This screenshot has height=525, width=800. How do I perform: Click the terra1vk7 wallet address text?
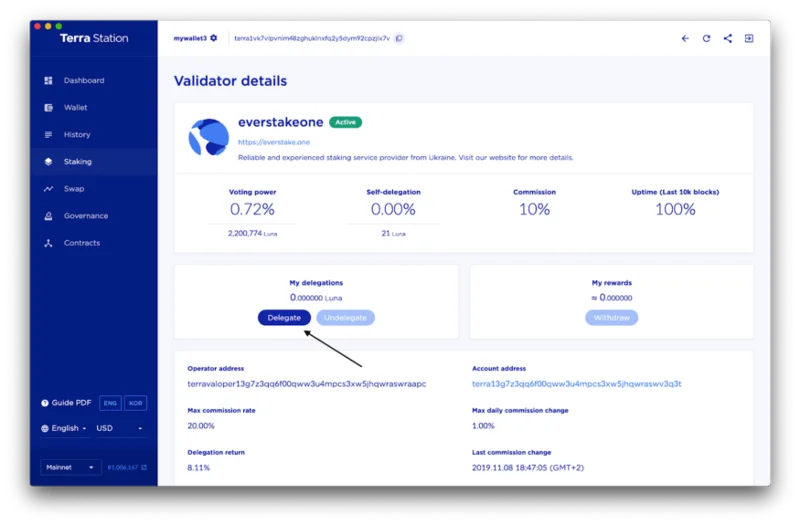tap(312, 38)
